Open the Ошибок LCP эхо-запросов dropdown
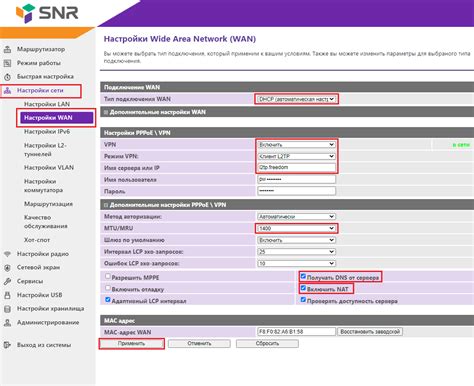 [296, 263]
